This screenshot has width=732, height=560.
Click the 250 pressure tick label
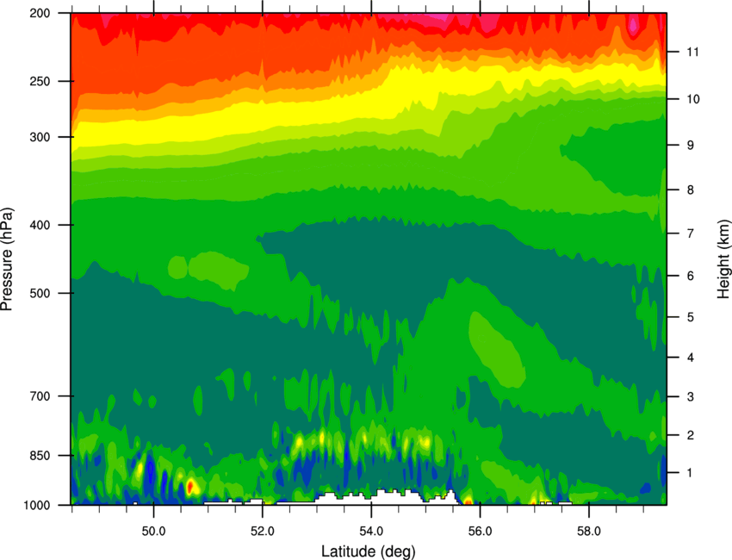tap(40, 81)
